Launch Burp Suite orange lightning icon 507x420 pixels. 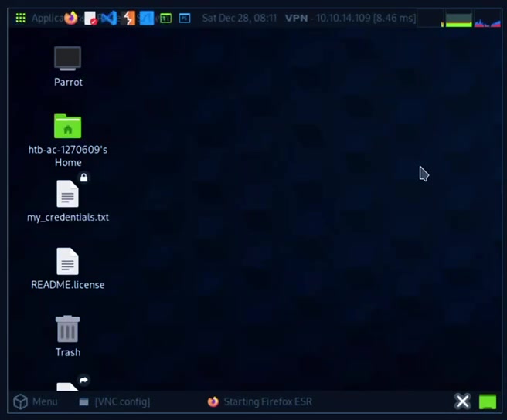coord(128,18)
